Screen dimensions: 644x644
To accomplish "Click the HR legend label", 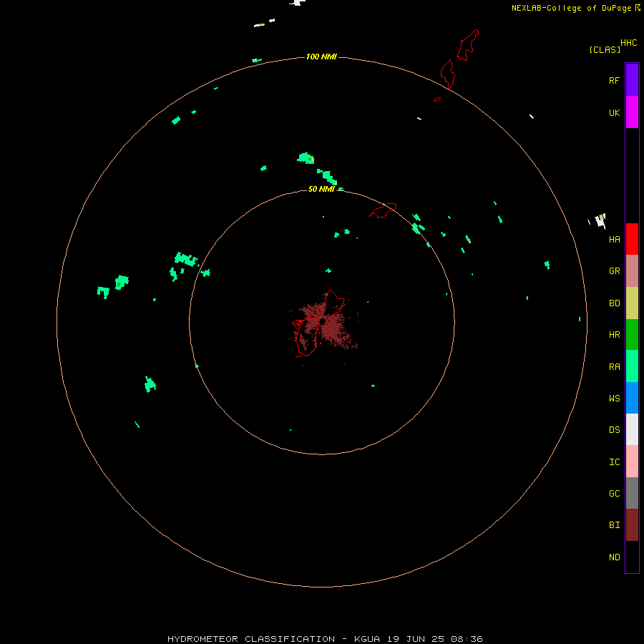I will click(x=614, y=334).
